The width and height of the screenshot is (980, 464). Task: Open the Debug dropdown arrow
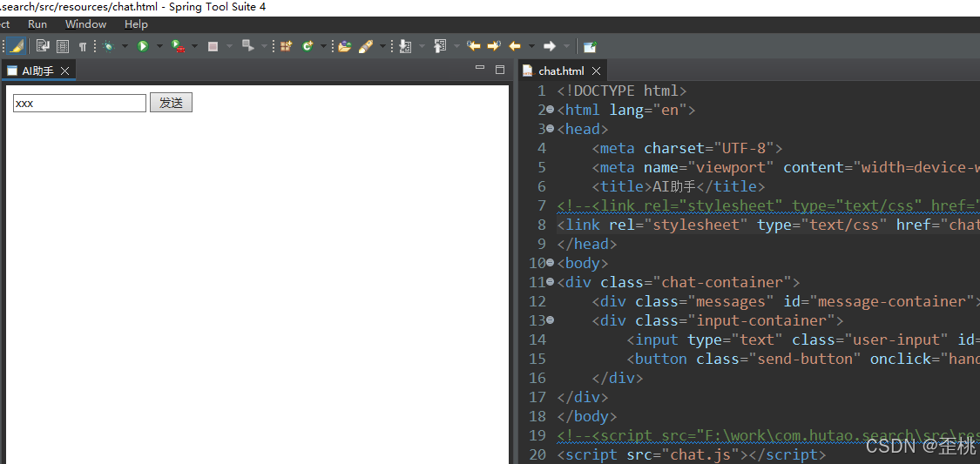pos(125,46)
